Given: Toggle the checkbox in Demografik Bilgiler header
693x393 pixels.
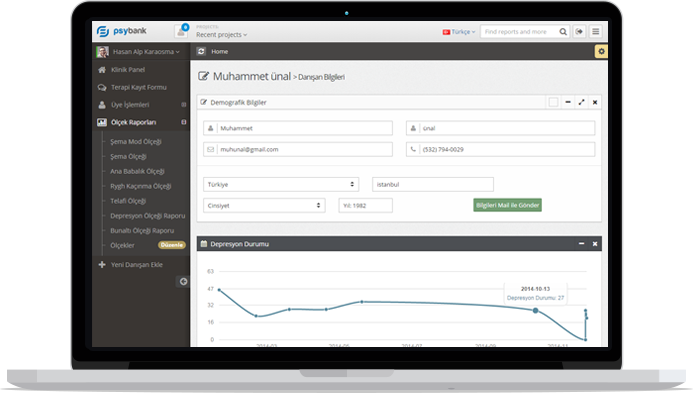Looking at the screenshot, I should (x=553, y=102).
